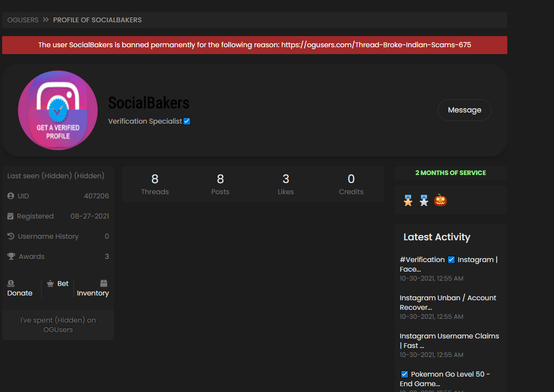Open the Awards list
Image resolution: width=554 pixels, height=392 pixels.
point(31,256)
